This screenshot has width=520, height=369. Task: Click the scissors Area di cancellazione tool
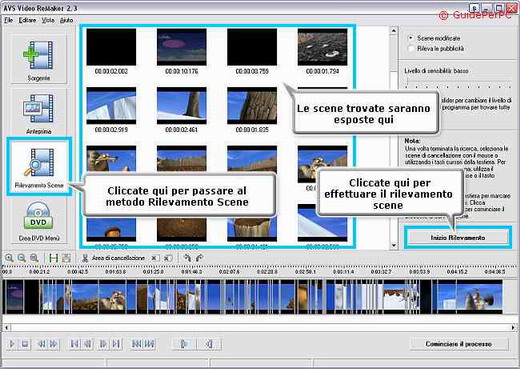[x=113, y=258]
